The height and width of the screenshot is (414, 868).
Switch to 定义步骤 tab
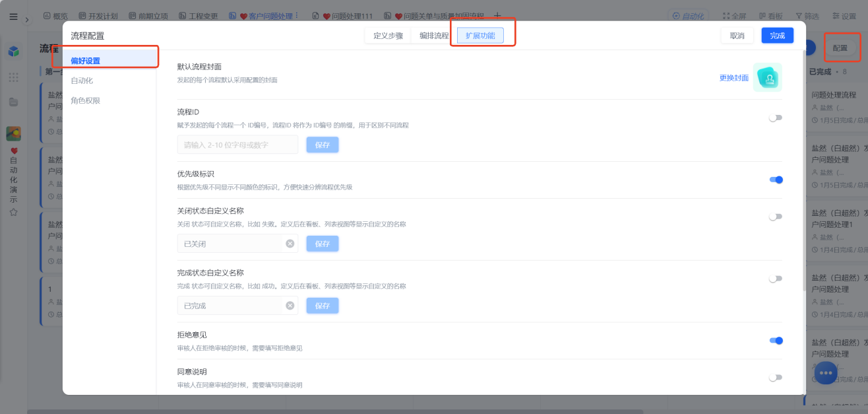[x=388, y=36]
